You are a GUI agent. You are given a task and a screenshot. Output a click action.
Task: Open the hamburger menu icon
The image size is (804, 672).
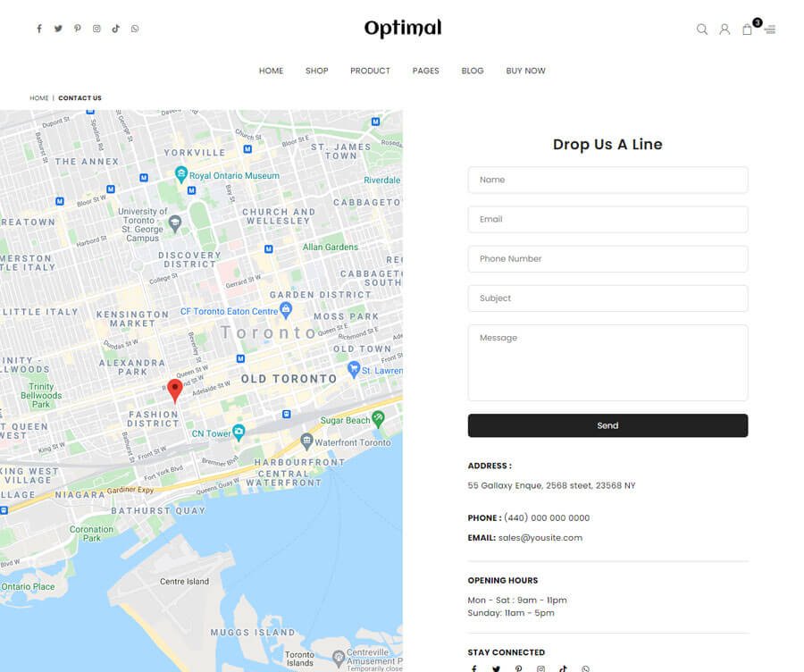pos(770,29)
